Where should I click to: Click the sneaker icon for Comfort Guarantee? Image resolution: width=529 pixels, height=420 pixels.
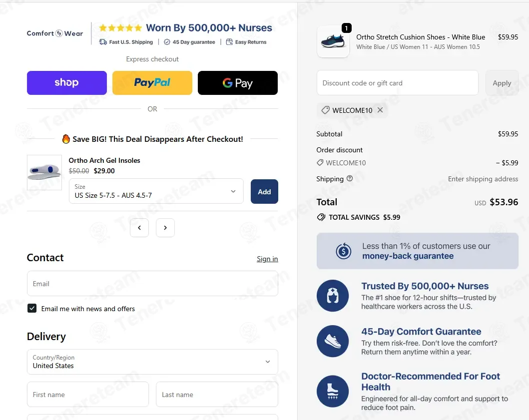pos(333,341)
